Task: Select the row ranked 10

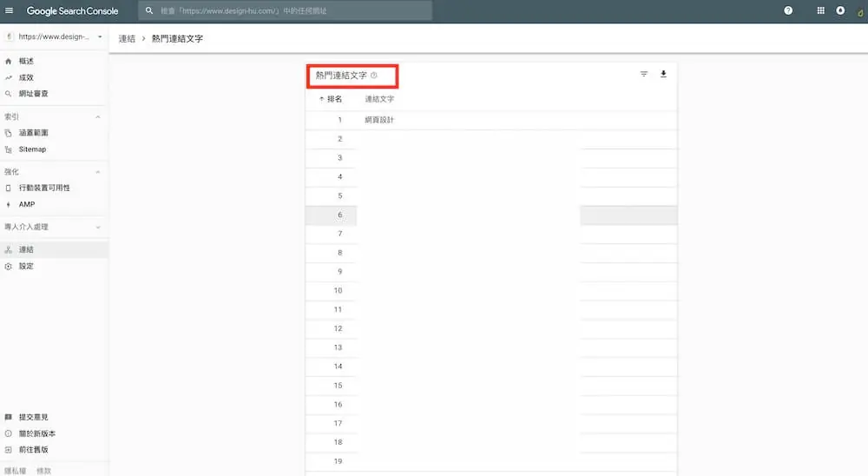Action: [x=491, y=290]
